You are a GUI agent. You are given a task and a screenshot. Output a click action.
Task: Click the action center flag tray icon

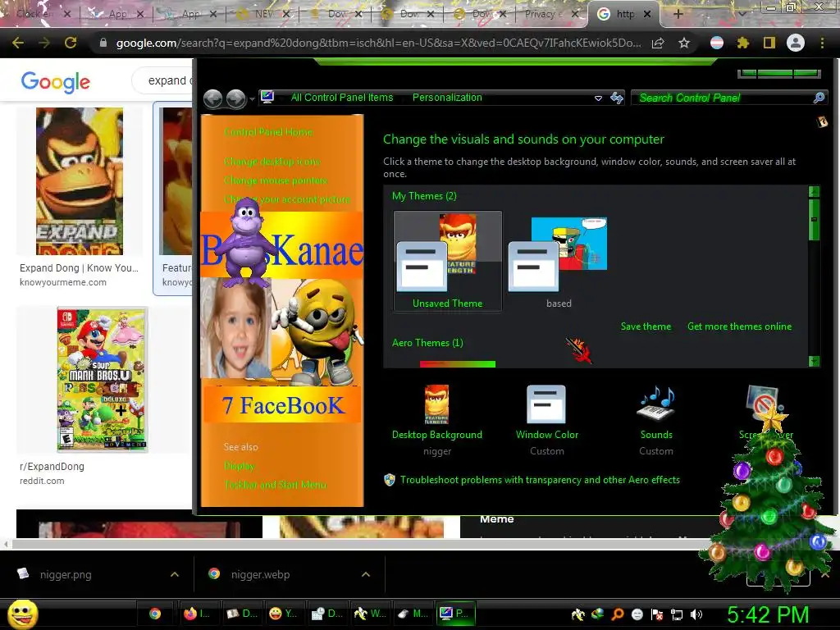(657, 614)
